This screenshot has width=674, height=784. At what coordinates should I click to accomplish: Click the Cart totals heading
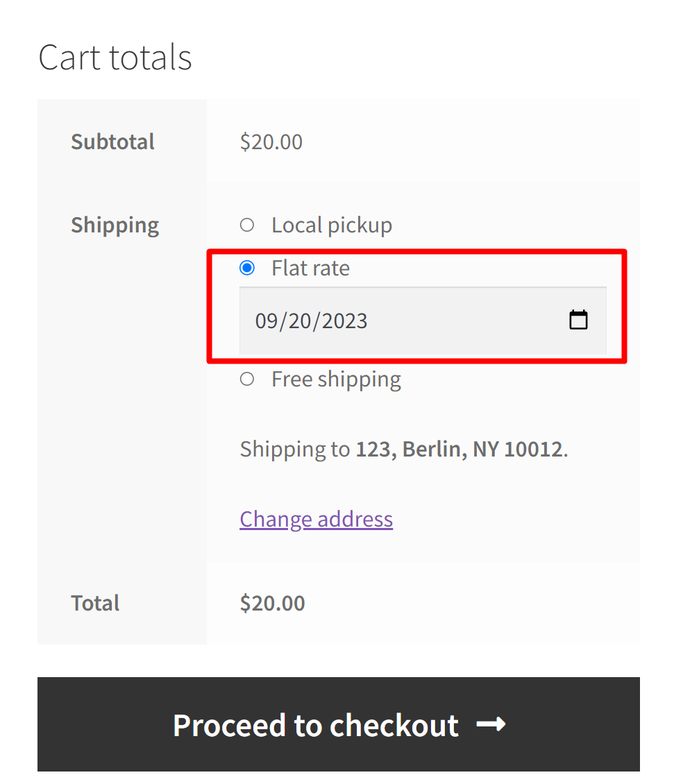pos(115,58)
